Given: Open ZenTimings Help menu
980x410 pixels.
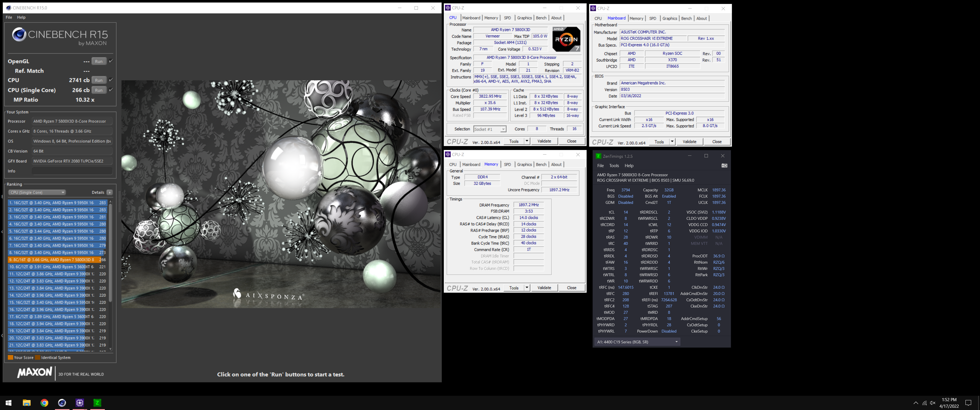Looking at the screenshot, I should tap(629, 166).
